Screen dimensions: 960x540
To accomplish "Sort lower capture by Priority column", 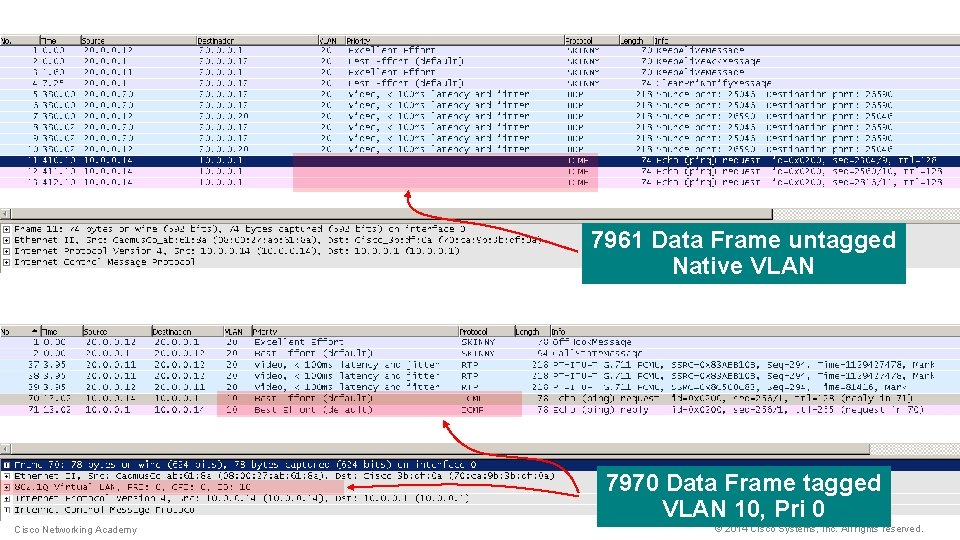I will coord(354,331).
